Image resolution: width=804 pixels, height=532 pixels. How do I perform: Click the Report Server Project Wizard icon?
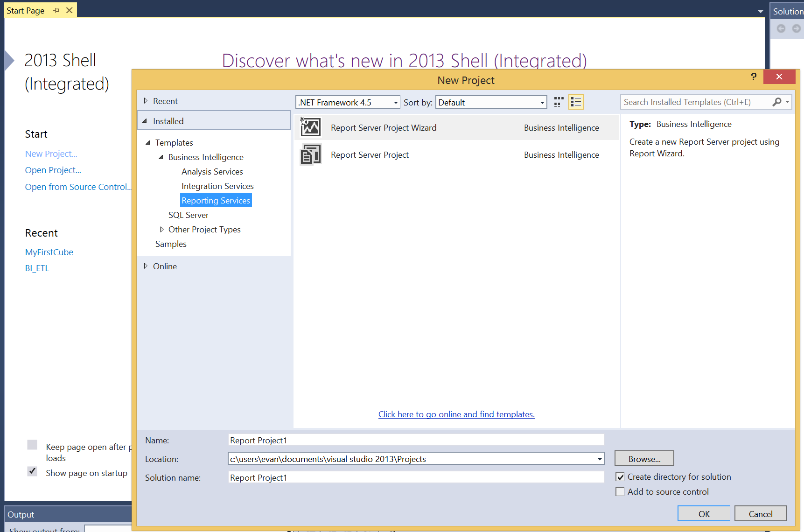311,127
